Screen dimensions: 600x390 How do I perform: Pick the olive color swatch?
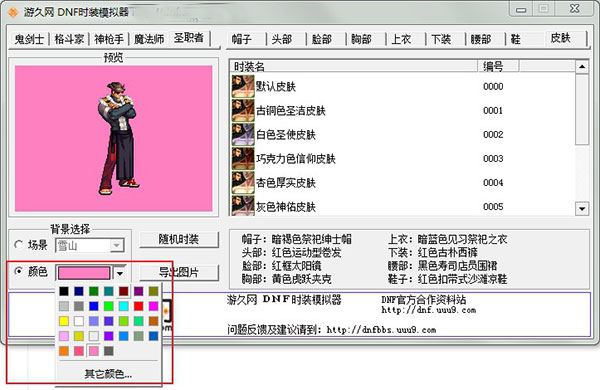point(153,291)
